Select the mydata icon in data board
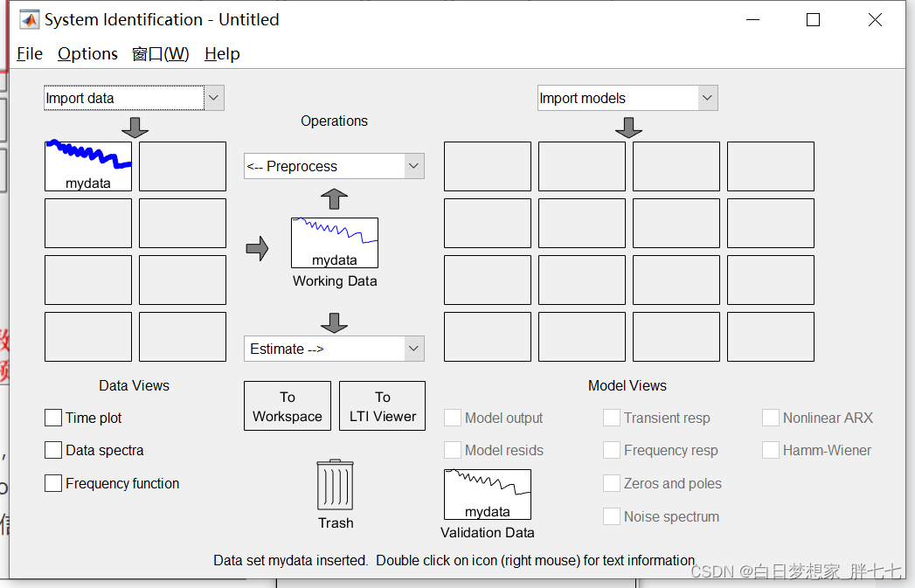The height and width of the screenshot is (588, 915). click(88, 166)
